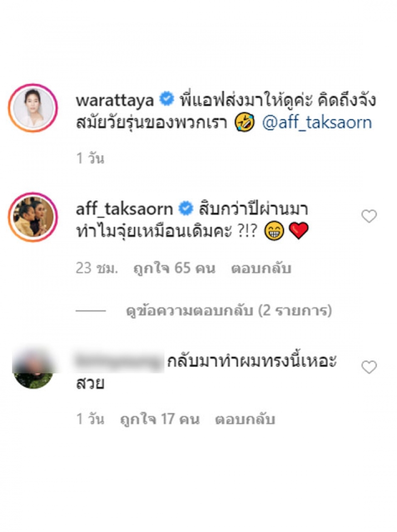Screen dimensions: 397x532
Task: View the 65 likes list ถูกใจ 65 คน
Action: [x=174, y=268]
